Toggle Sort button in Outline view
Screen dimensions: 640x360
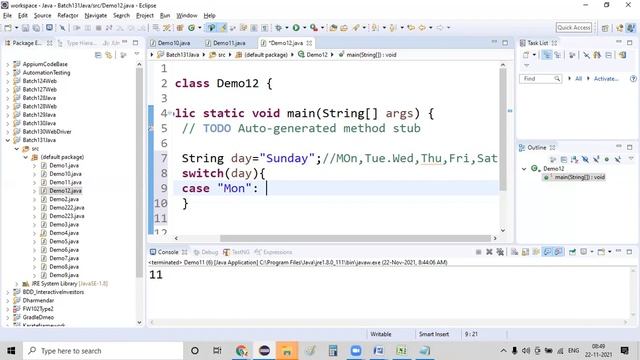[x=574, y=159]
